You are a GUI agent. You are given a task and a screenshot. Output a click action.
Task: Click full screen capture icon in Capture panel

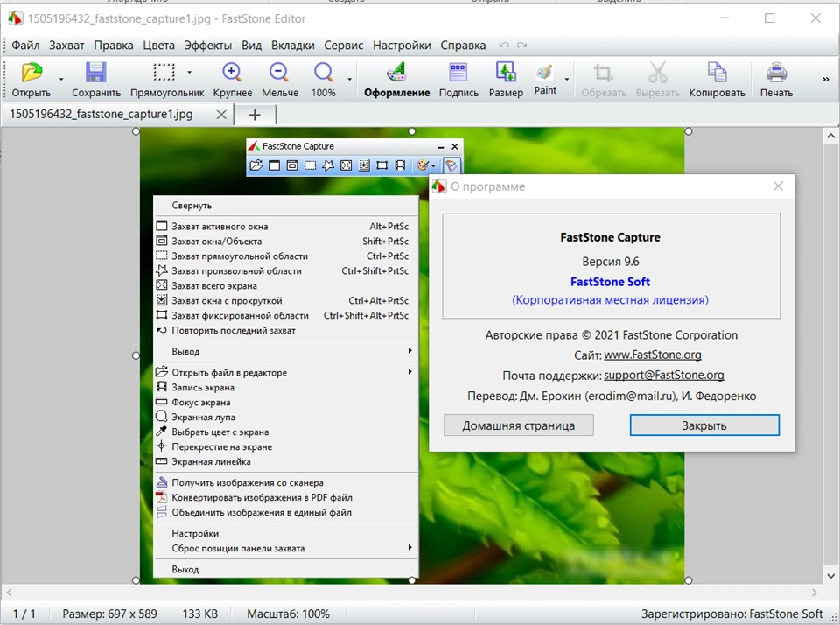[346, 165]
